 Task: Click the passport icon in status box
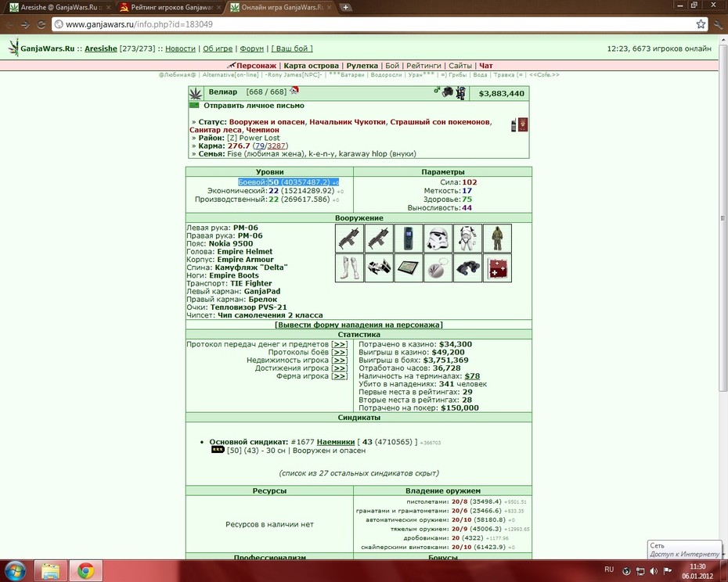pos(523,124)
